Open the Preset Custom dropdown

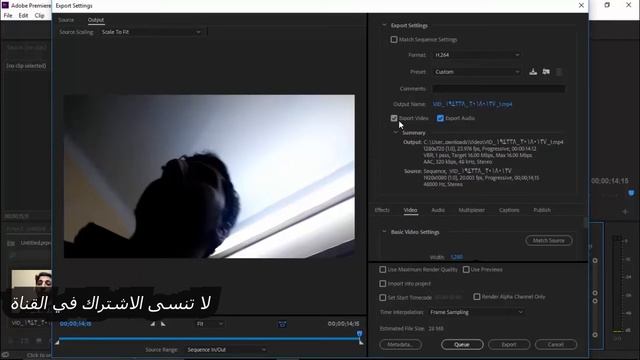click(x=477, y=72)
